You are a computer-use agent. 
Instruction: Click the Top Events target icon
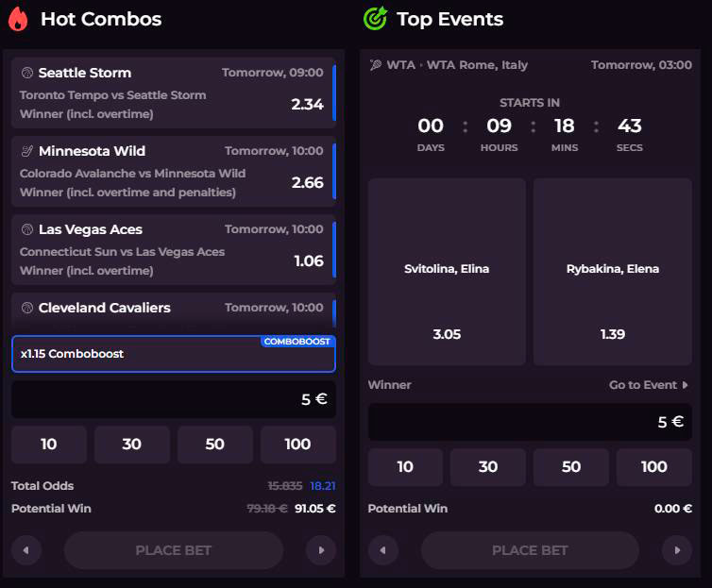point(375,19)
